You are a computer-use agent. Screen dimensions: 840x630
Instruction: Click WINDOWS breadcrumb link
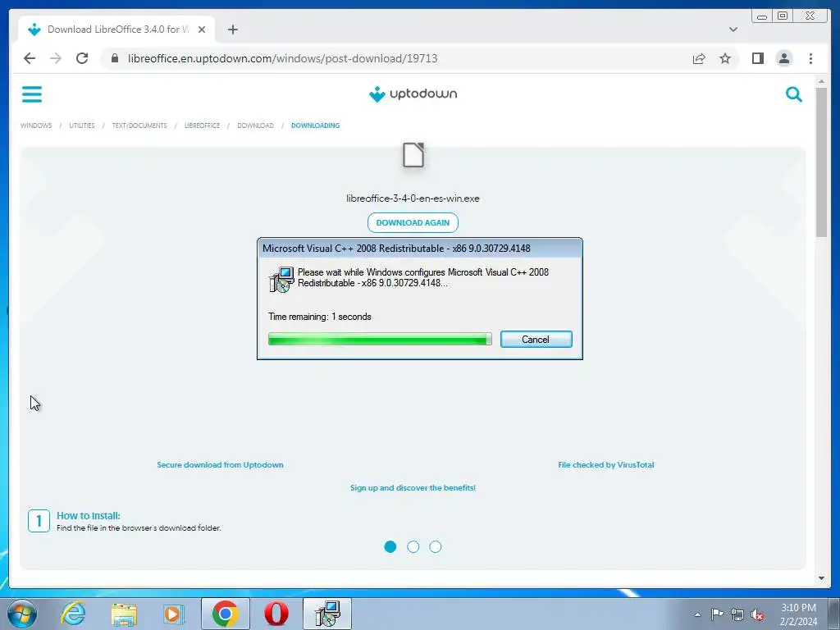tap(36, 126)
